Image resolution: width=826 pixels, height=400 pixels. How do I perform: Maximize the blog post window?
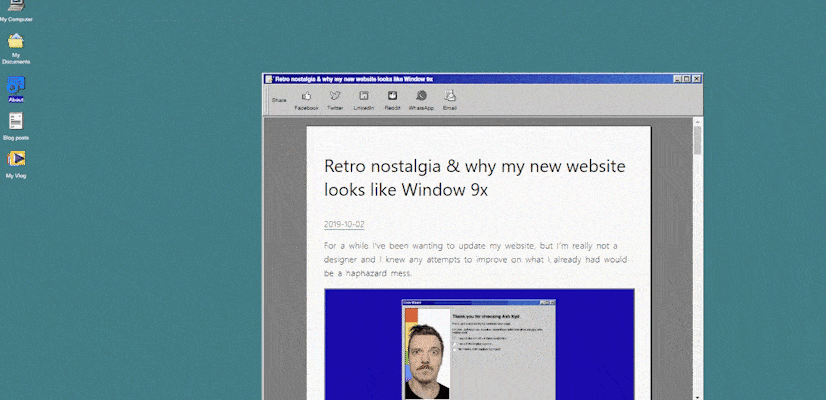[686, 79]
